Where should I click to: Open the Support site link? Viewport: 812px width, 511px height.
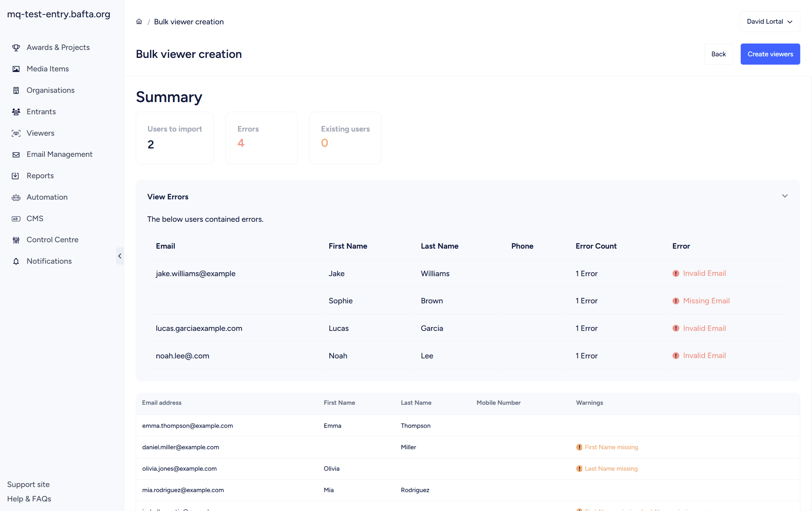click(28, 484)
